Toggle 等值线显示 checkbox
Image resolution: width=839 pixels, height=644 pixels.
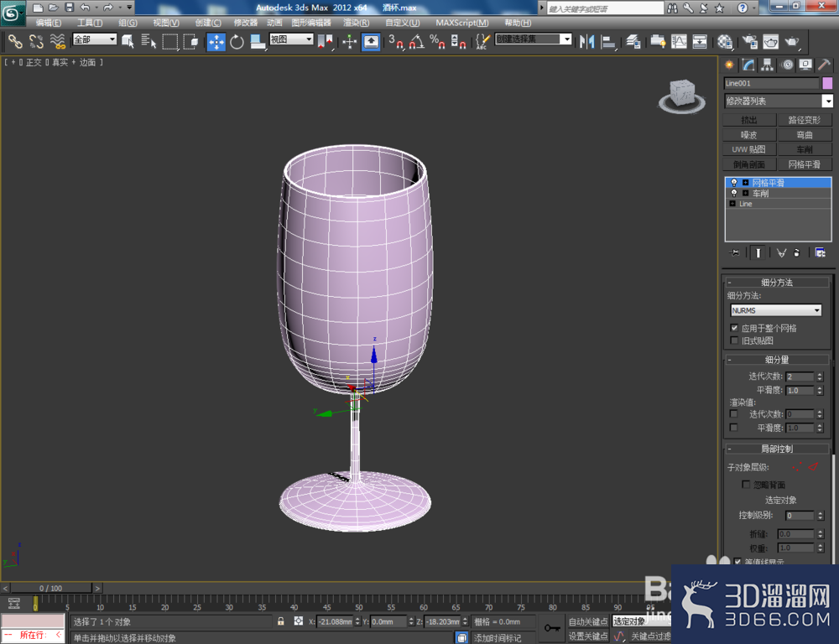point(737,562)
